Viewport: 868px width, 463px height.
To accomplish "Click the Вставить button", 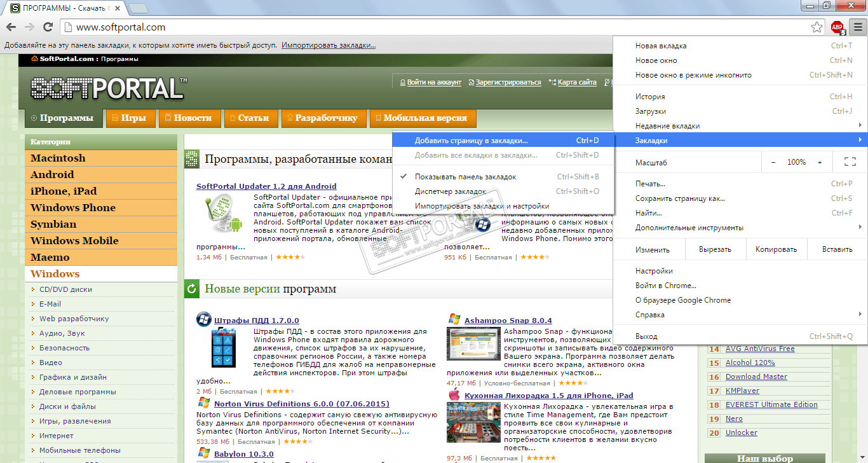I will (837, 249).
